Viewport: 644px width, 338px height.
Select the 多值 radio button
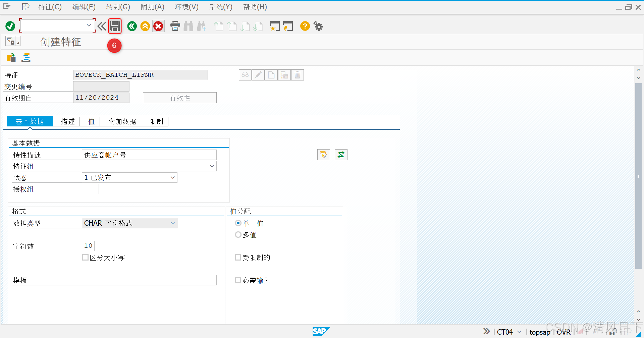[x=238, y=235]
